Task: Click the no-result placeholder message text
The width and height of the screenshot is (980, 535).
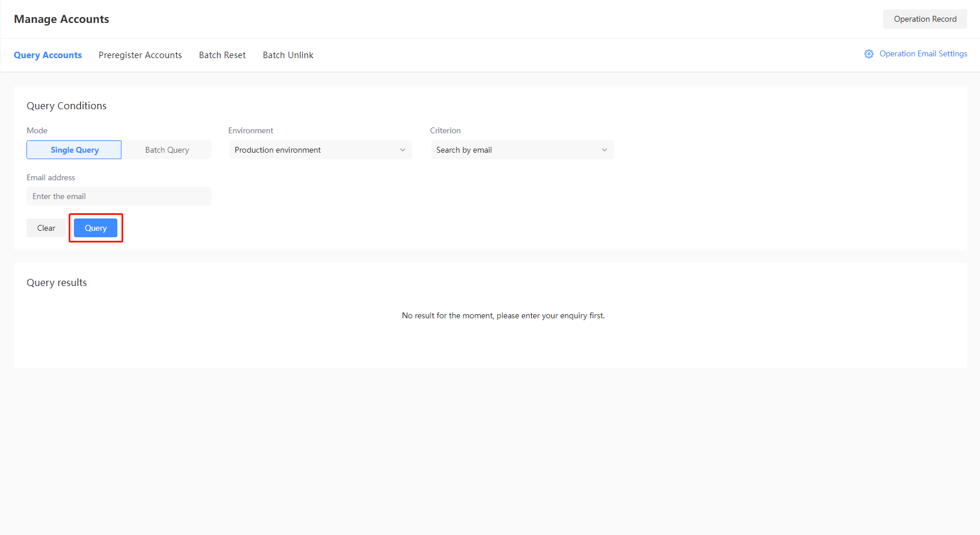Action: (503, 315)
